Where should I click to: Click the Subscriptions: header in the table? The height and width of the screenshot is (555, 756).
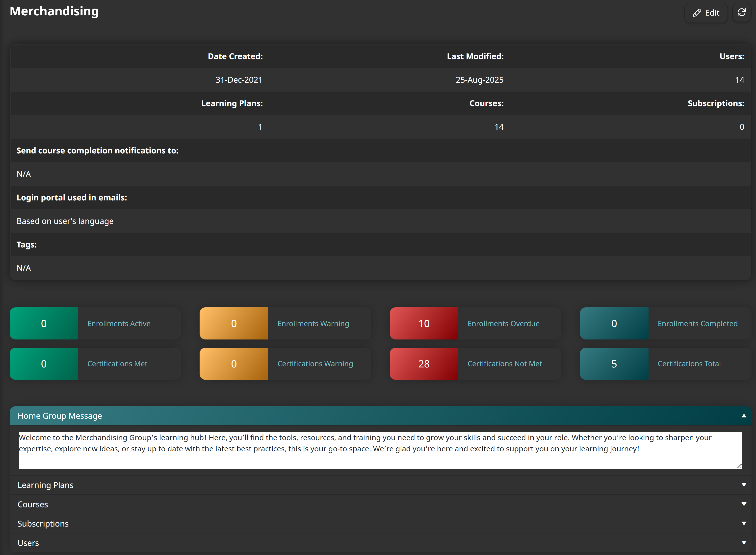(716, 103)
